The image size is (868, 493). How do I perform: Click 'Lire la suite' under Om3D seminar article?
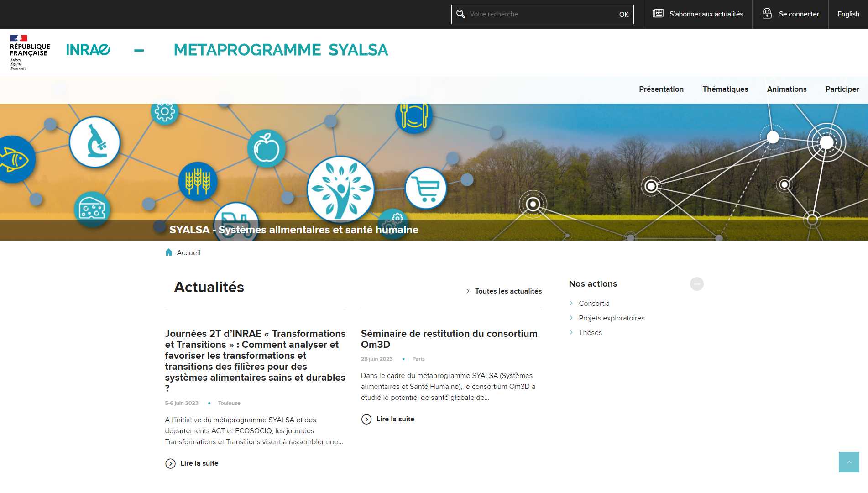pos(395,419)
